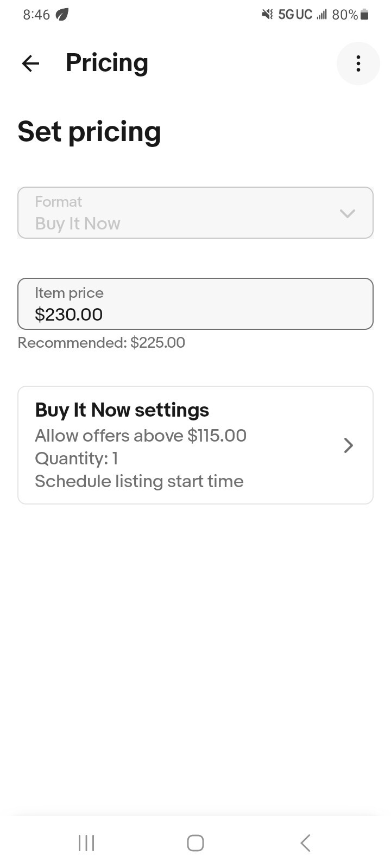The height and width of the screenshot is (868, 391).
Task: Tap the Pricing page title
Action: click(x=107, y=63)
